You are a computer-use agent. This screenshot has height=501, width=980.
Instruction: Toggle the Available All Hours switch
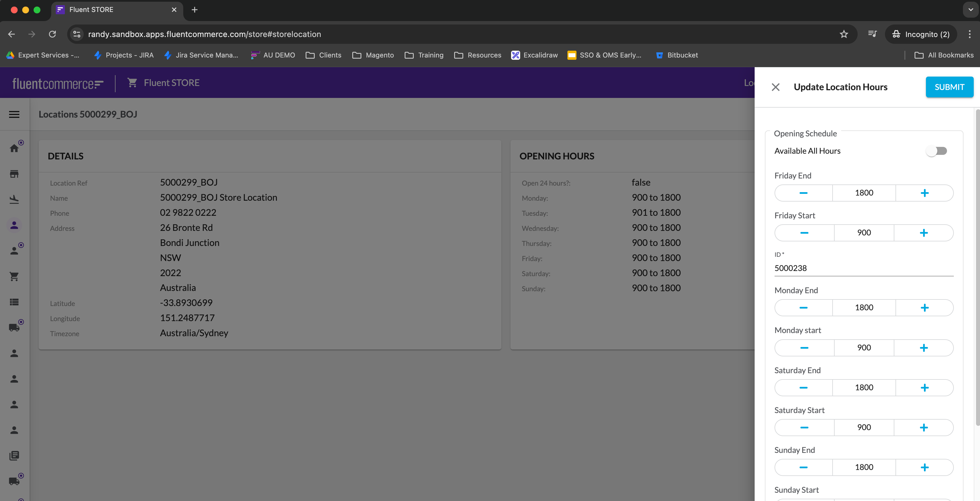tap(936, 151)
